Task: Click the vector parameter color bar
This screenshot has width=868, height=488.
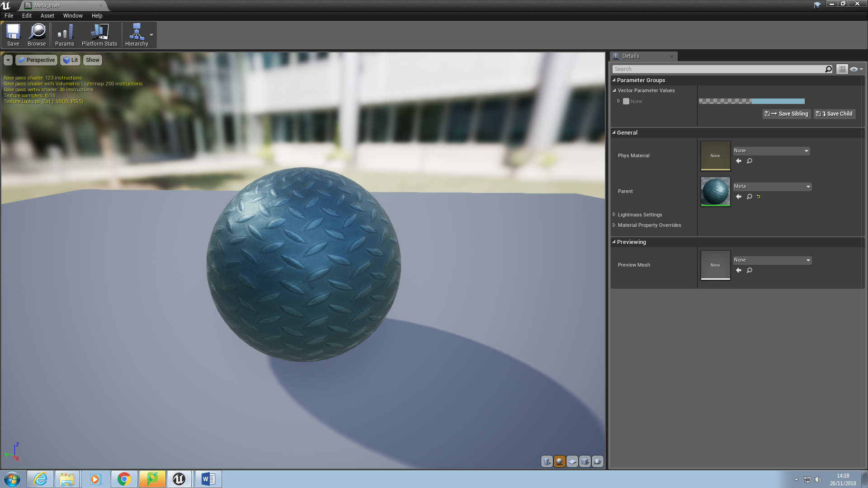Action: coord(751,101)
